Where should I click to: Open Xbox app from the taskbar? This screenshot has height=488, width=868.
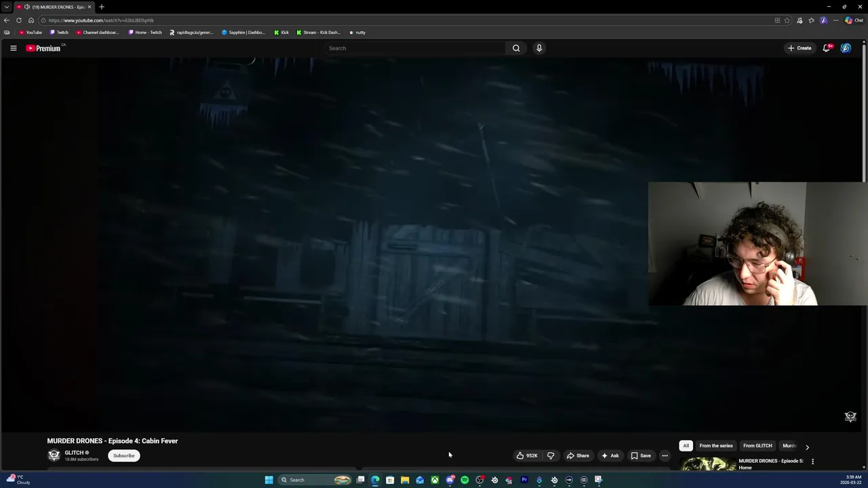click(435, 480)
